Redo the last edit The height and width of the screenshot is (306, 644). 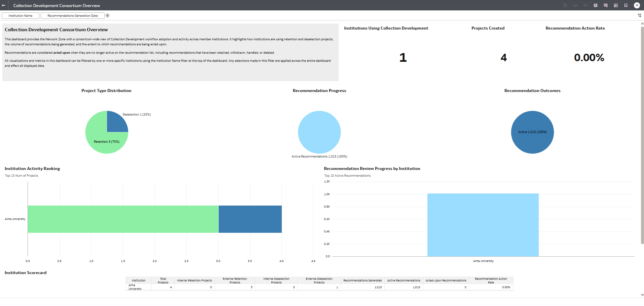(585, 5)
